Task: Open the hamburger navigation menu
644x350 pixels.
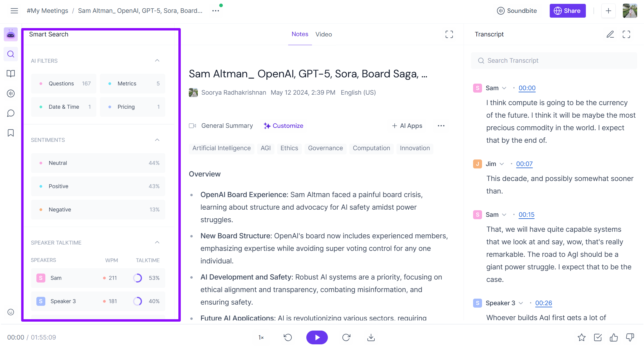Action: click(14, 11)
